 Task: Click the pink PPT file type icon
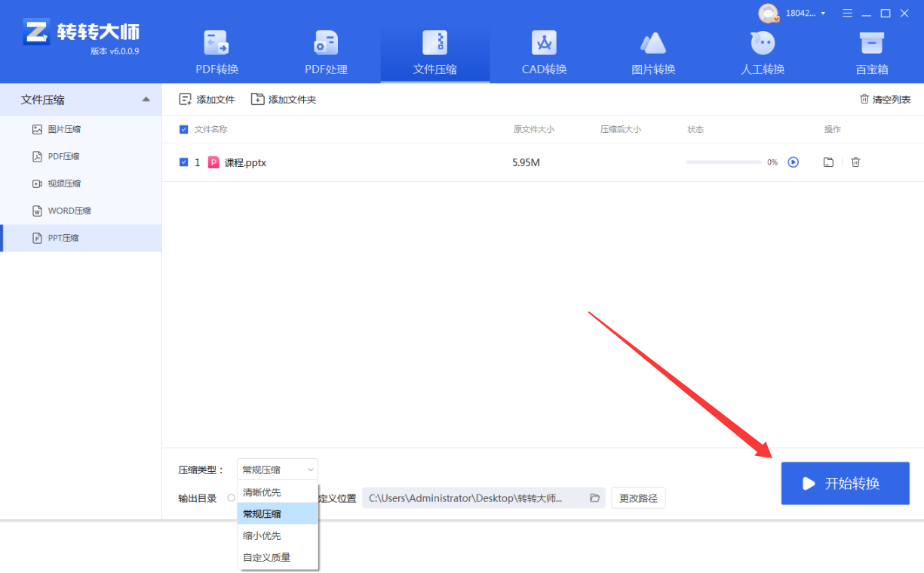213,162
